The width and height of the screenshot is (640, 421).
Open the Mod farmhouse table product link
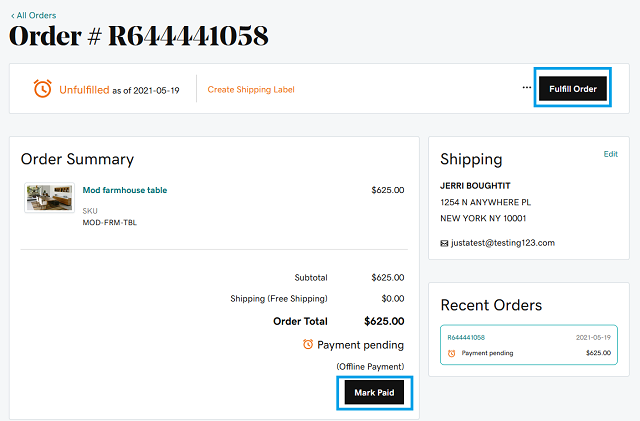tap(125, 190)
